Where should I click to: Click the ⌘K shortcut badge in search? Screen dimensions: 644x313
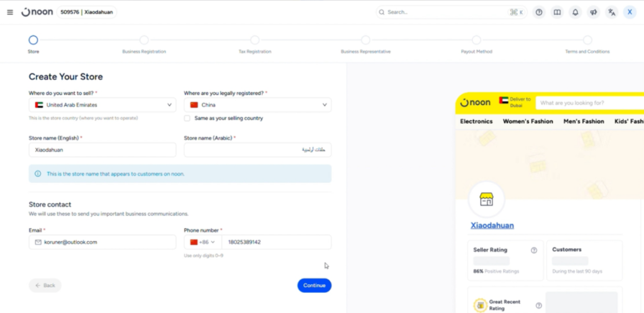(x=516, y=13)
